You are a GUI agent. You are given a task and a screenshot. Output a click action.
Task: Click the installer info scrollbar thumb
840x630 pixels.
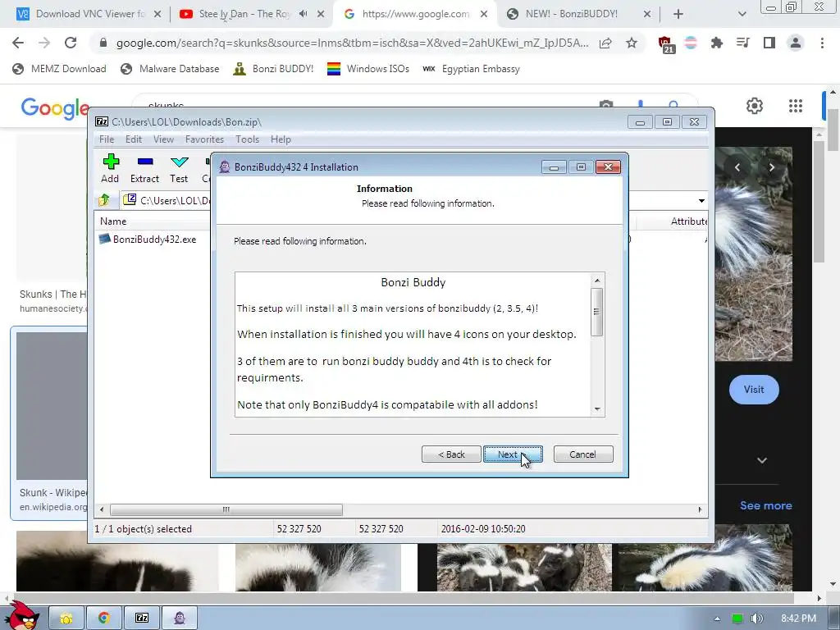(x=597, y=312)
